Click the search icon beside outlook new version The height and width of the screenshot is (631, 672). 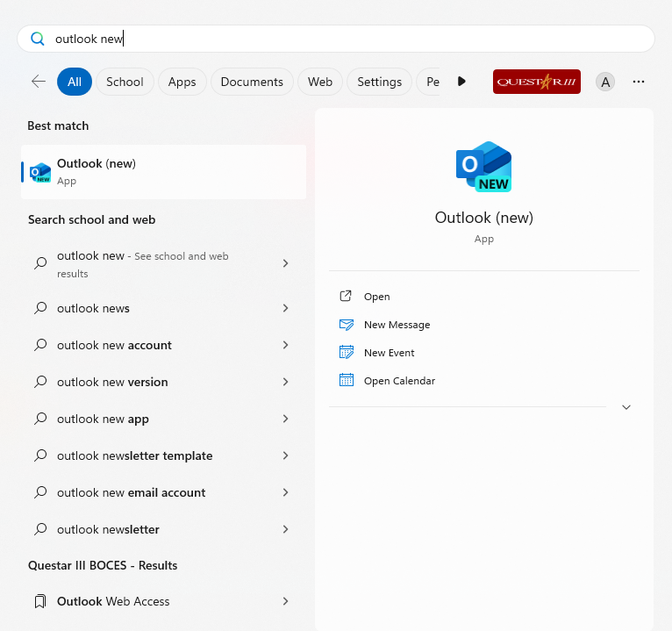pyautogui.click(x=40, y=382)
